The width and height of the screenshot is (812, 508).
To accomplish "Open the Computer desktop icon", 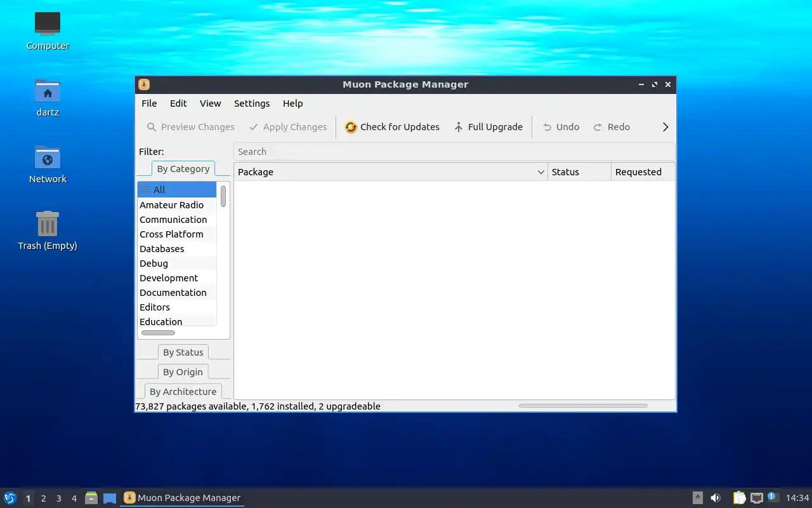I will [x=48, y=30].
